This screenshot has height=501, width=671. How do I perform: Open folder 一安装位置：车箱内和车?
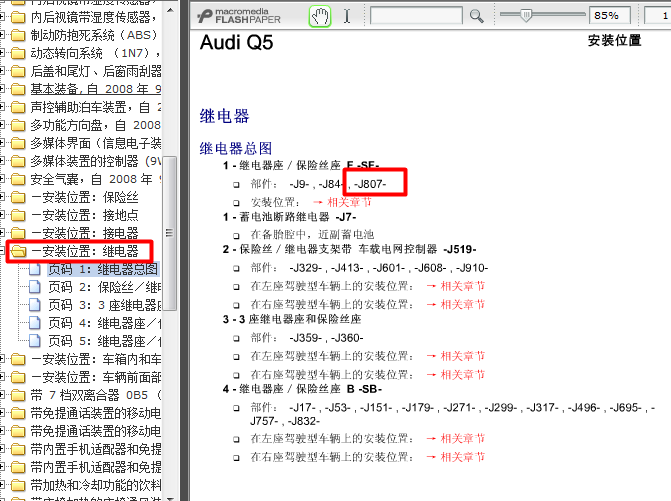point(96,359)
